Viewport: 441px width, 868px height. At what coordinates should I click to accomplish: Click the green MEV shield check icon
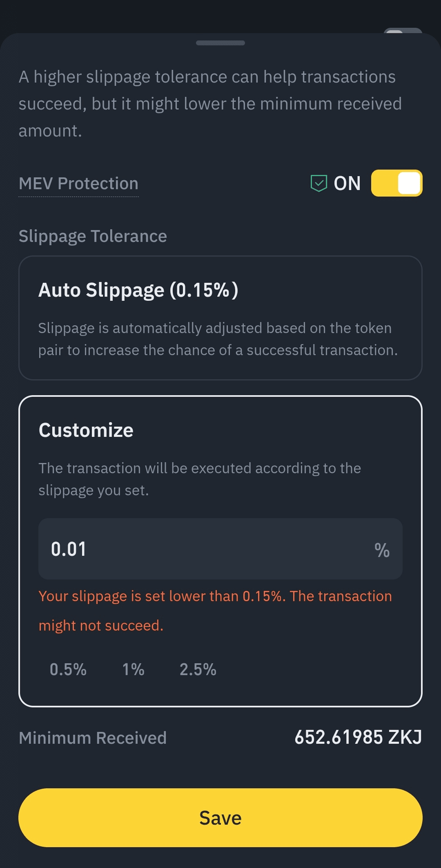[x=318, y=183]
